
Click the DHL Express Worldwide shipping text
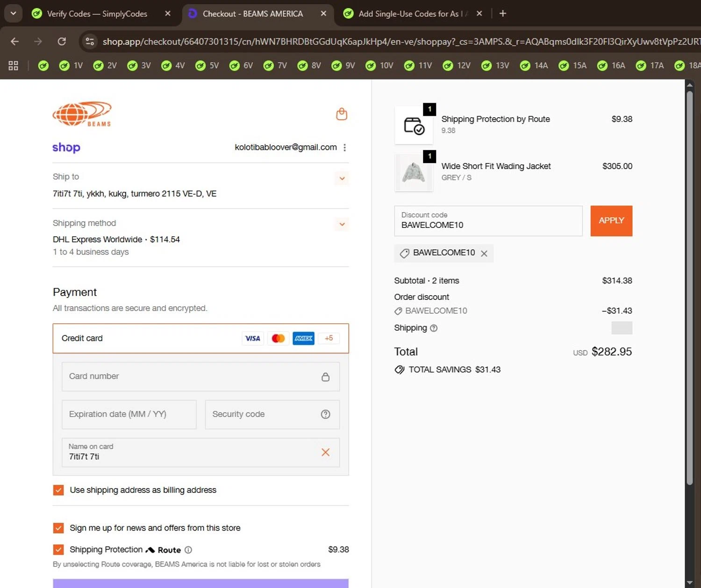[97, 239]
